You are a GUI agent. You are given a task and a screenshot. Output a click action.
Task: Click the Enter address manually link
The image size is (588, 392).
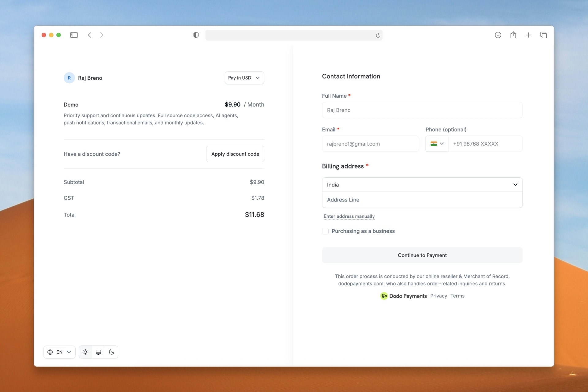pos(349,217)
